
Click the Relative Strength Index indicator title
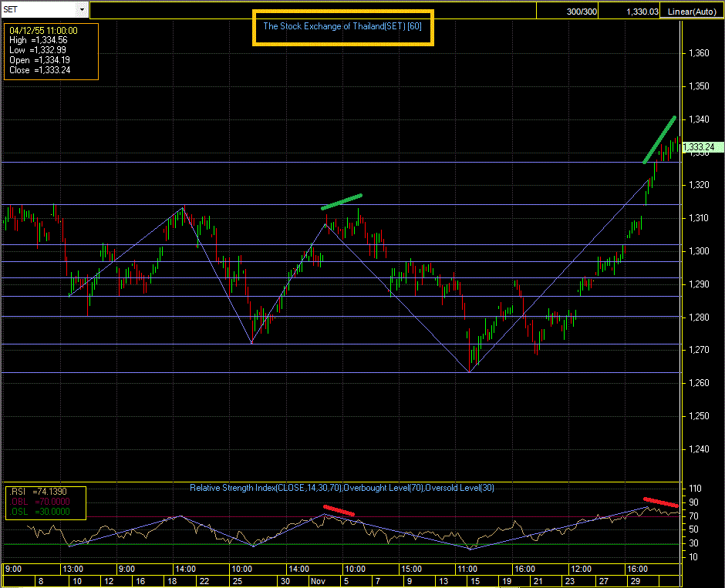344,488
